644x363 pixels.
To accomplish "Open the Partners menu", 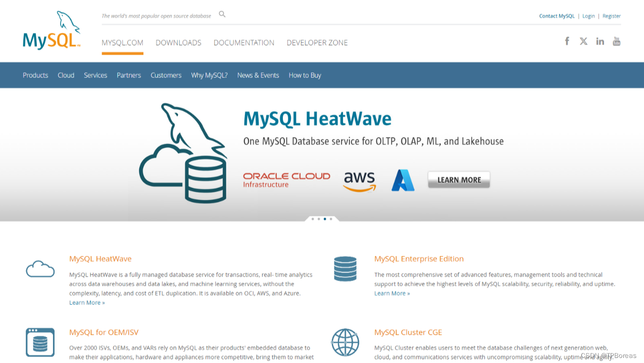I will pos(129,75).
